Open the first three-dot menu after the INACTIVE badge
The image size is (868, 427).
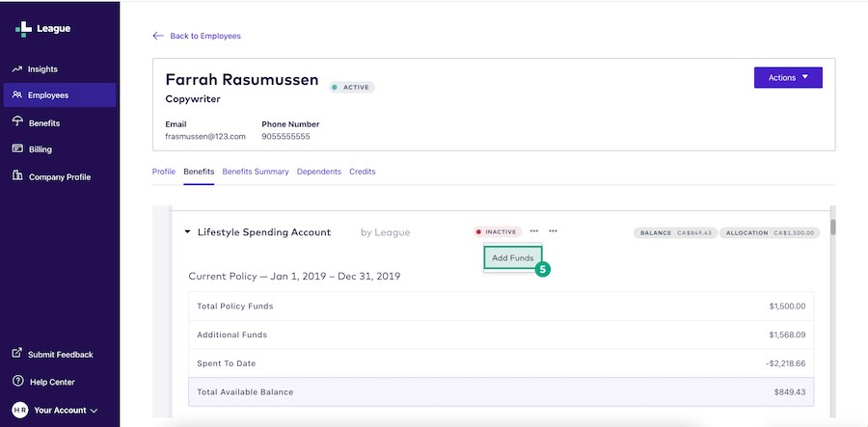tap(533, 231)
